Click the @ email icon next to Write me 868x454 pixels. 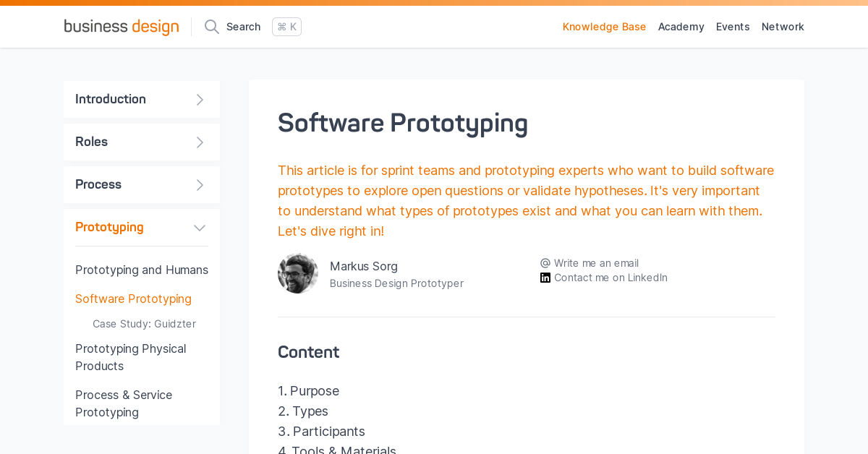coord(543,262)
